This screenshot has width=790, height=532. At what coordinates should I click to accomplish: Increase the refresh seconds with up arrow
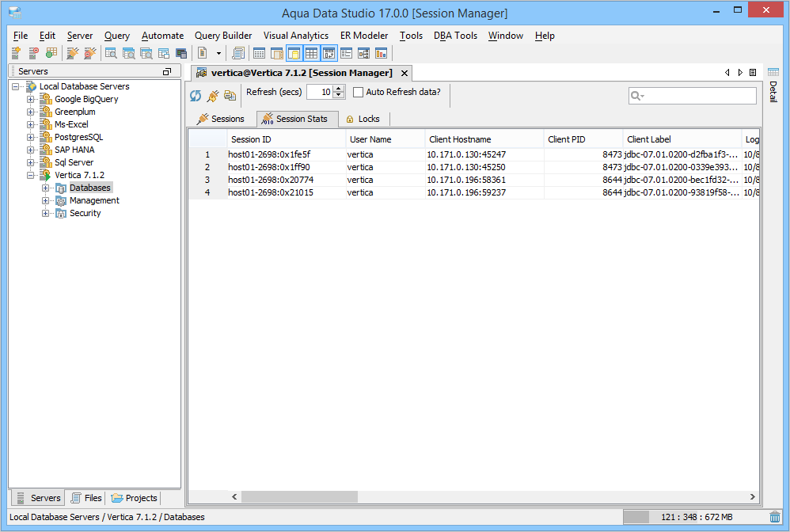coord(339,89)
